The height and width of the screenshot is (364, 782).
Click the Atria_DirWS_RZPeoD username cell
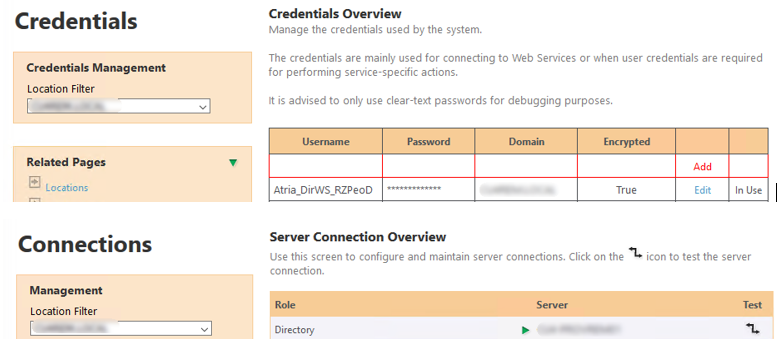pos(326,190)
